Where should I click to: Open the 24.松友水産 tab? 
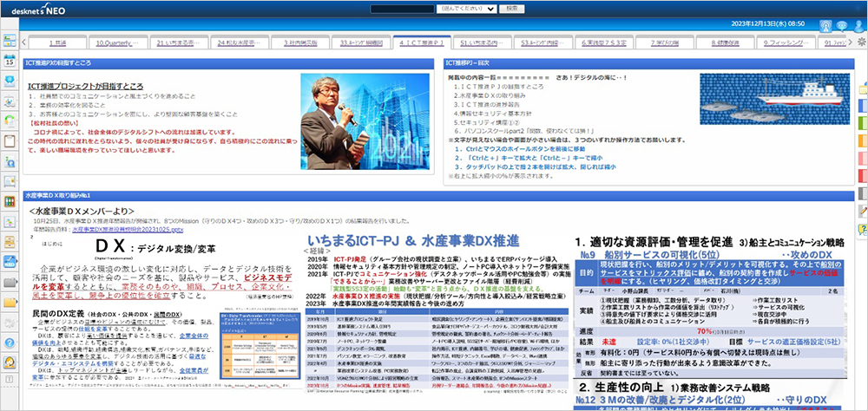click(x=240, y=42)
